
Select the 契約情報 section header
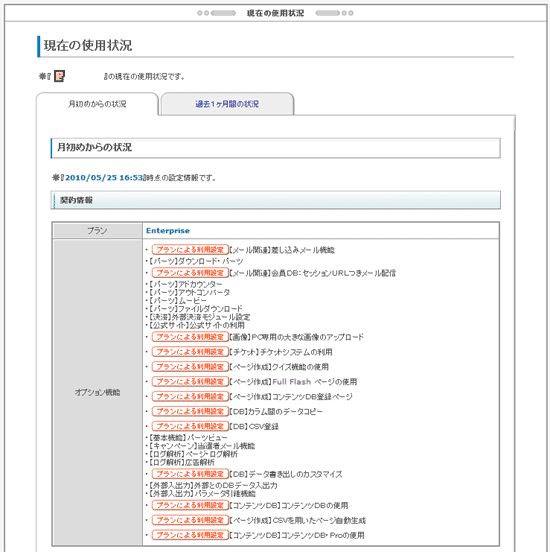click(x=276, y=200)
